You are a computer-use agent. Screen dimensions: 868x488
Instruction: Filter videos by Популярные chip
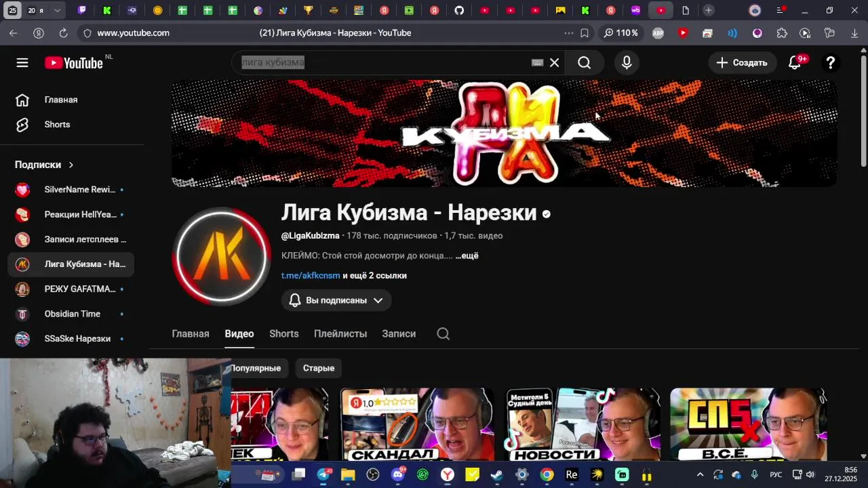(256, 368)
